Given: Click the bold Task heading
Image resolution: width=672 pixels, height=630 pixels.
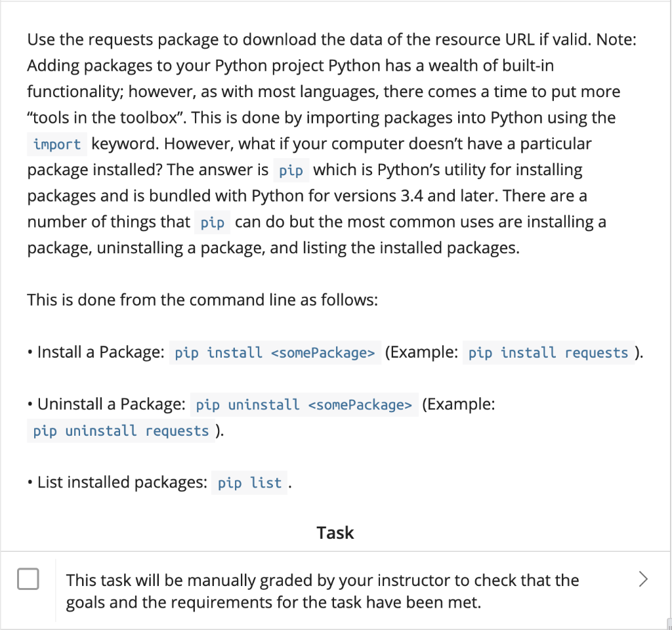Looking at the screenshot, I should (x=335, y=533).
